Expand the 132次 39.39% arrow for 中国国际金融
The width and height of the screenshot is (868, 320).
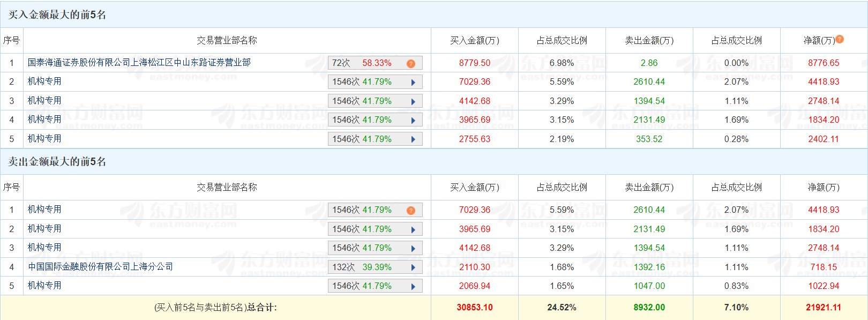point(413,267)
